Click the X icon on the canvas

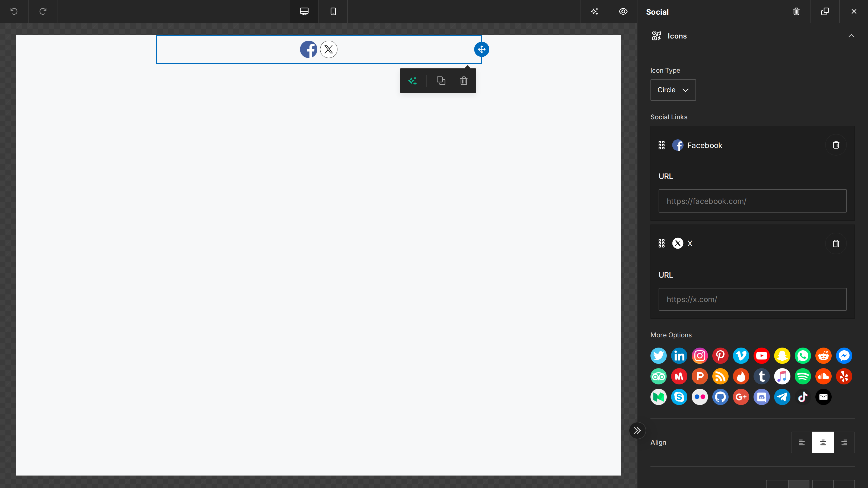328,50
